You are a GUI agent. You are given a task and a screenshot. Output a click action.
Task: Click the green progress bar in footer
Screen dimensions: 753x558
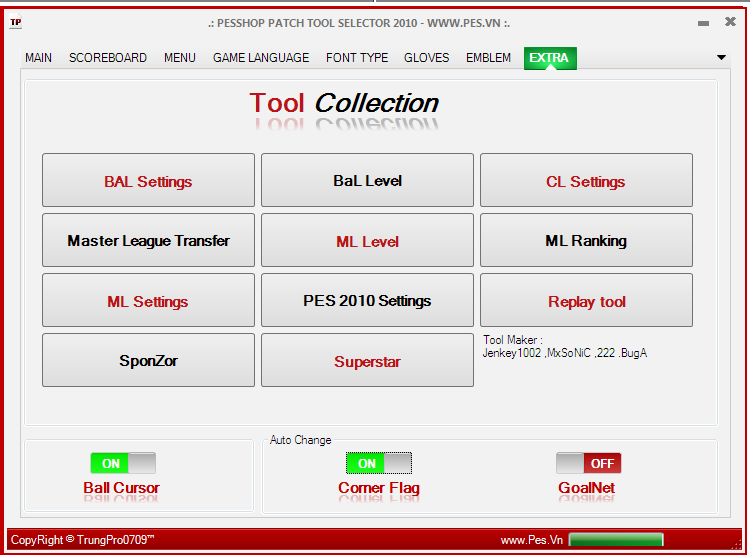point(627,540)
